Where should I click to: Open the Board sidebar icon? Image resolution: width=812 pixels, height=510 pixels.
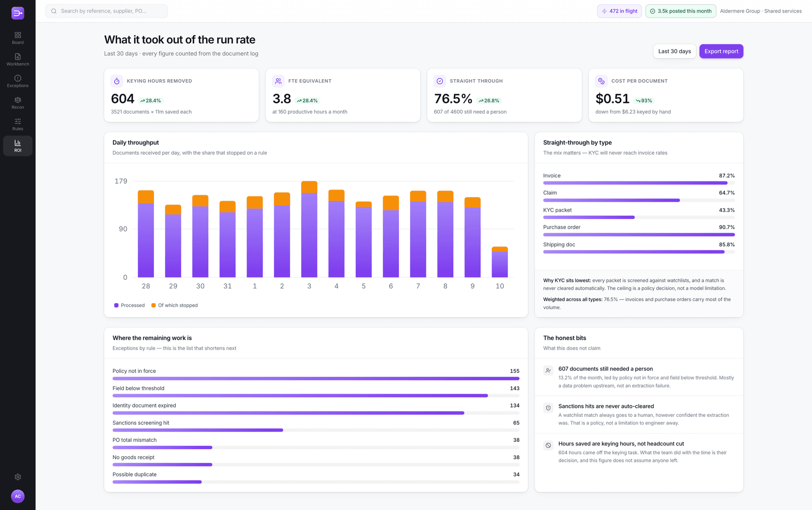click(x=18, y=38)
